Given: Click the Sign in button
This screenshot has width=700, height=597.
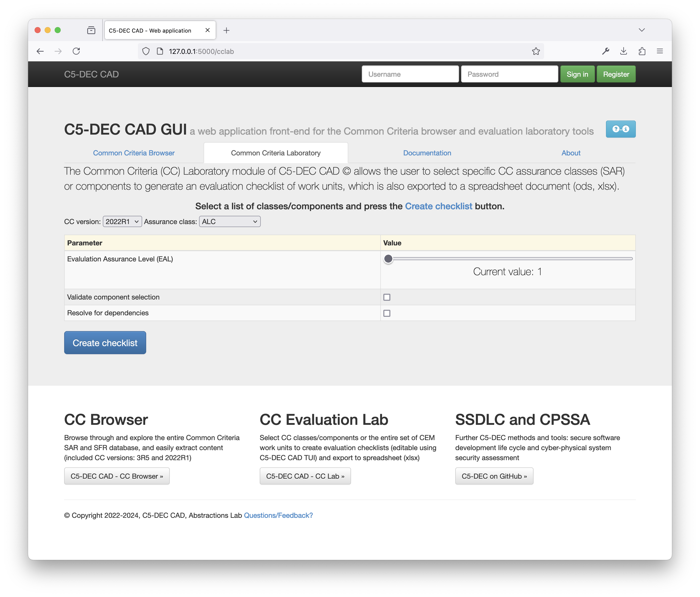Looking at the screenshot, I should pyautogui.click(x=577, y=74).
